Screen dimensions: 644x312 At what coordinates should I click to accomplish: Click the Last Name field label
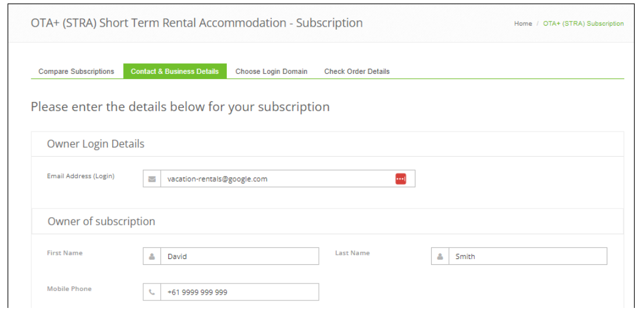click(352, 253)
